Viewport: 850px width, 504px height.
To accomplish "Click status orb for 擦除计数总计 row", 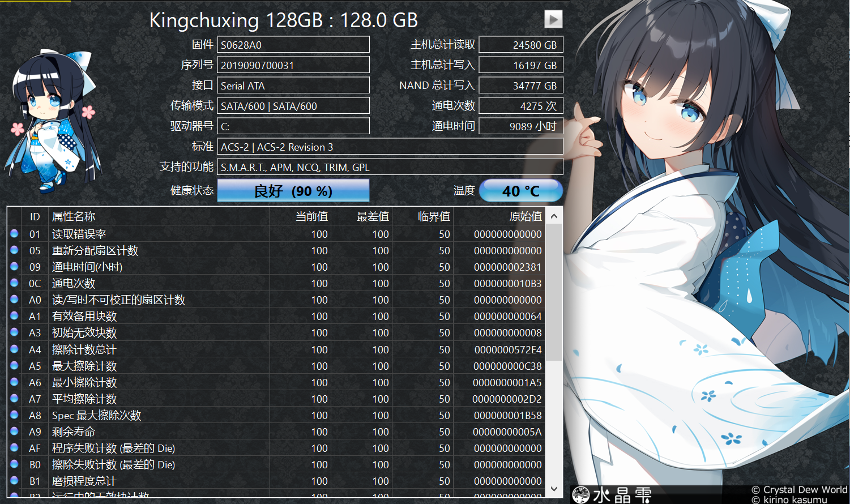I will click(x=15, y=349).
